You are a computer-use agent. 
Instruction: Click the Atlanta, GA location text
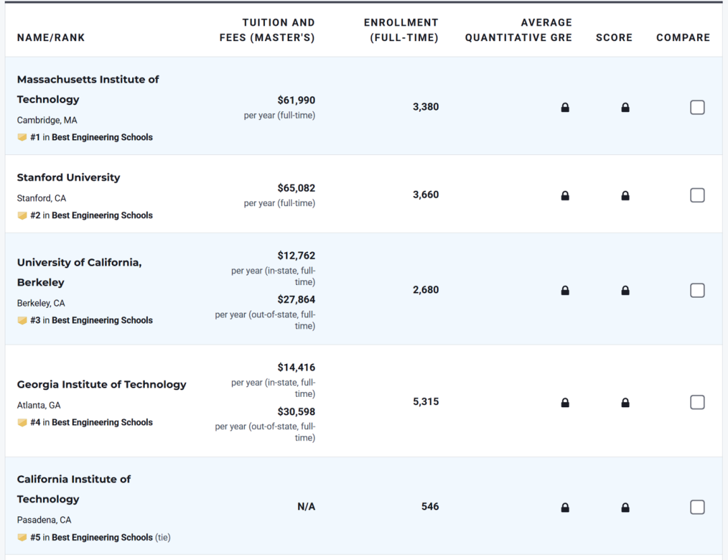coord(38,406)
